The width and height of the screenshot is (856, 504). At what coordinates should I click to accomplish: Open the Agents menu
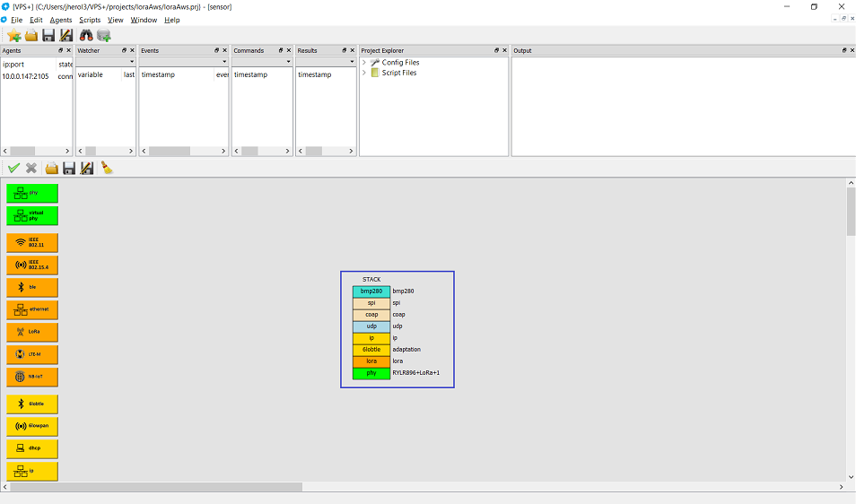coord(61,20)
